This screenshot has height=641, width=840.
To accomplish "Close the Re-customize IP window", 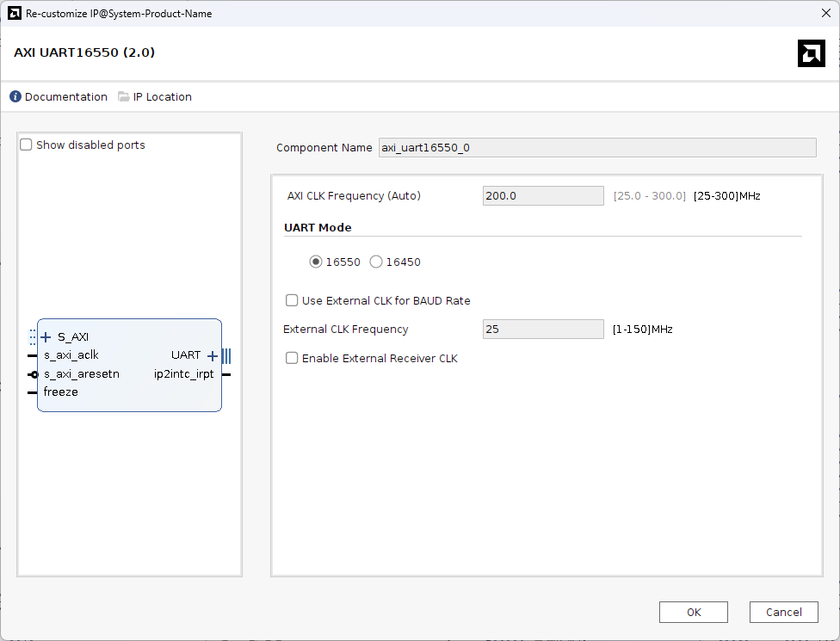I will [826, 13].
